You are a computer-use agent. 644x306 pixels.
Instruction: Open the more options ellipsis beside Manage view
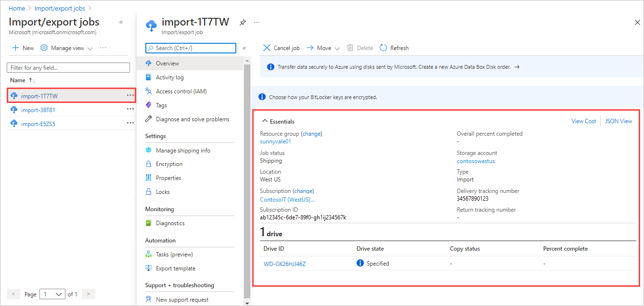tap(103, 48)
